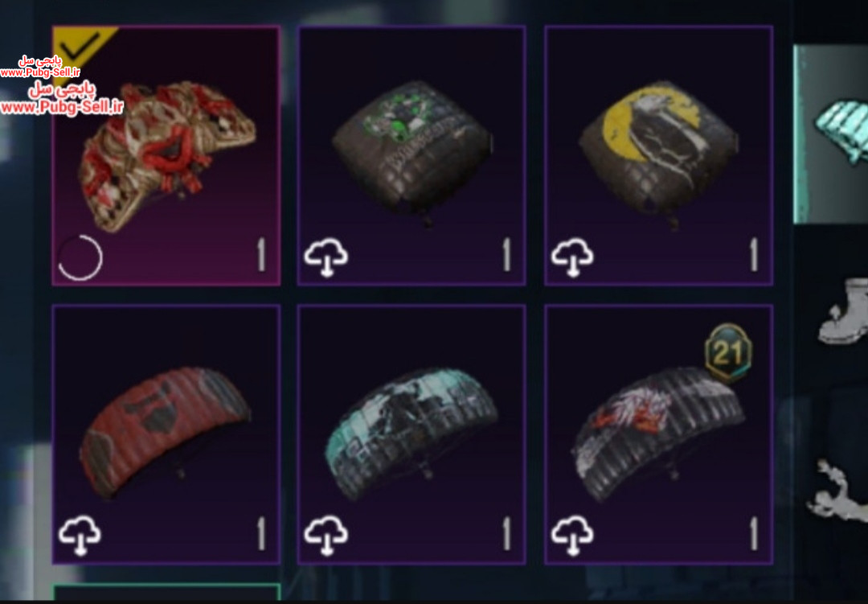Open the shoes category tab in the sidebar
The width and height of the screenshot is (868, 604).
843,312
